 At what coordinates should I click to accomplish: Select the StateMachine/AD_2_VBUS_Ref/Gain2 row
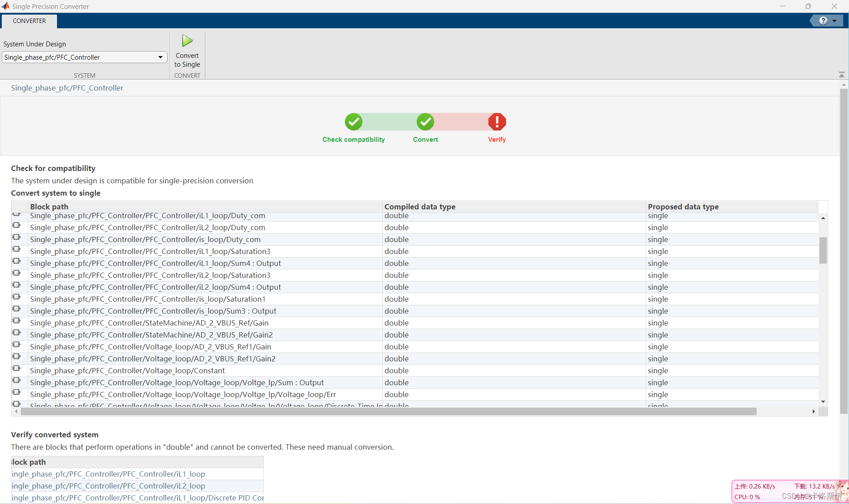click(x=151, y=335)
